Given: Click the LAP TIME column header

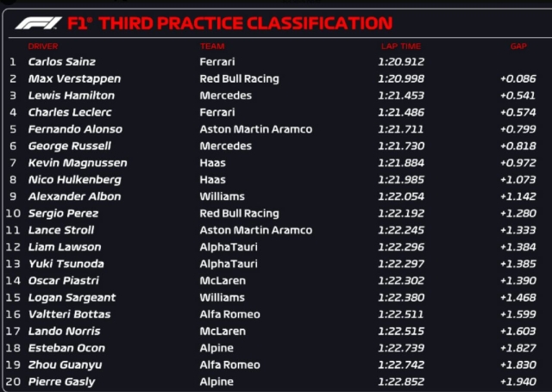Looking at the screenshot, I should tap(399, 46).
